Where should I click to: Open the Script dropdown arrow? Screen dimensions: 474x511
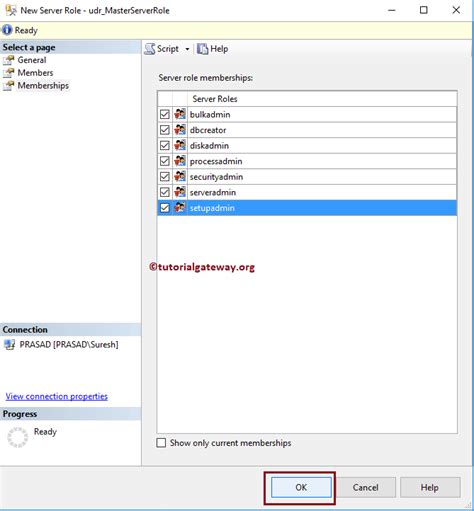(x=187, y=49)
